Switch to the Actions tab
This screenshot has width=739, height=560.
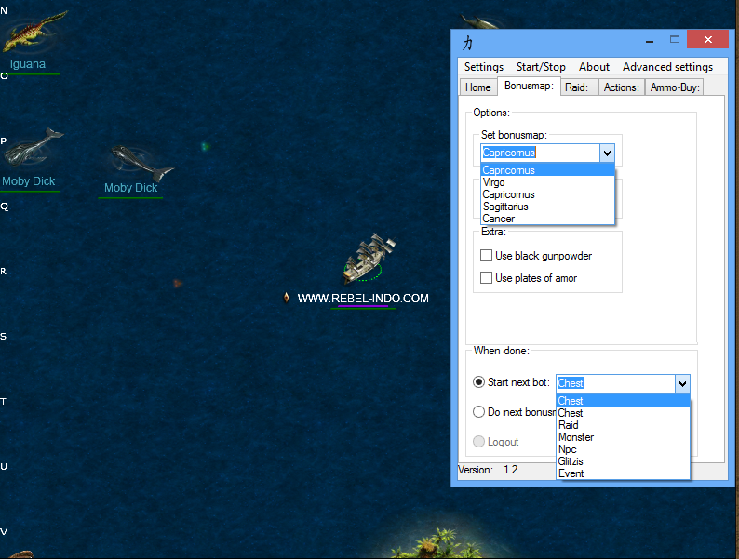pos(621,87)
